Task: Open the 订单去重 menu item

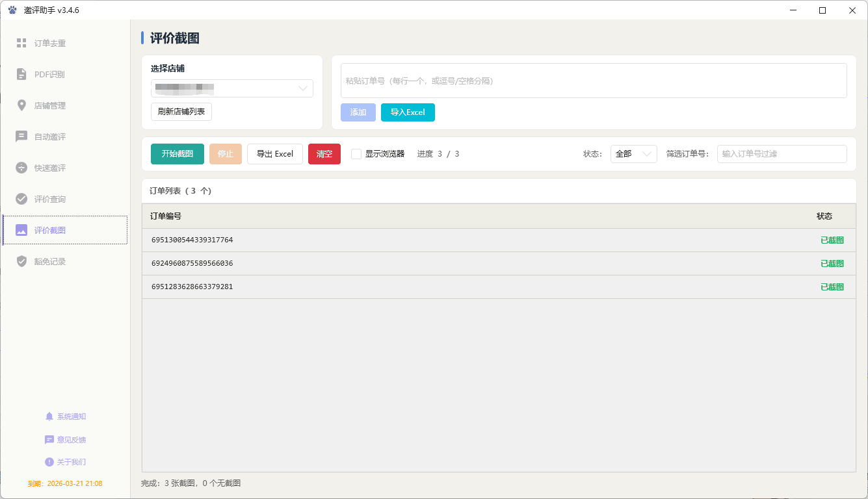Action: 65,43
